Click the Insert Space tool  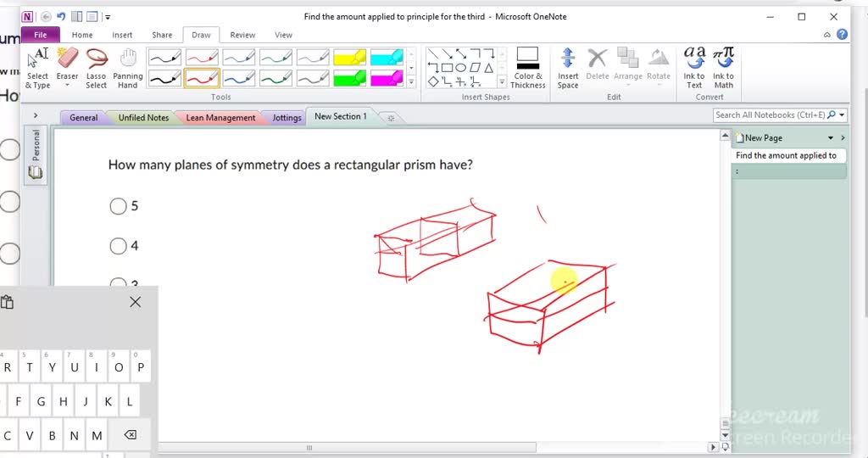point(568,69)
